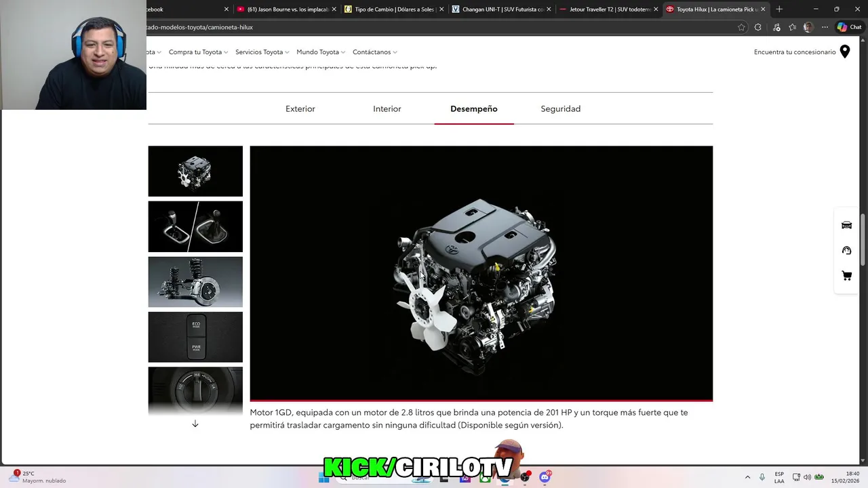868x488 pixels.
Task: Open the browser extensions puzzle icon
Action: click(757, 27)
